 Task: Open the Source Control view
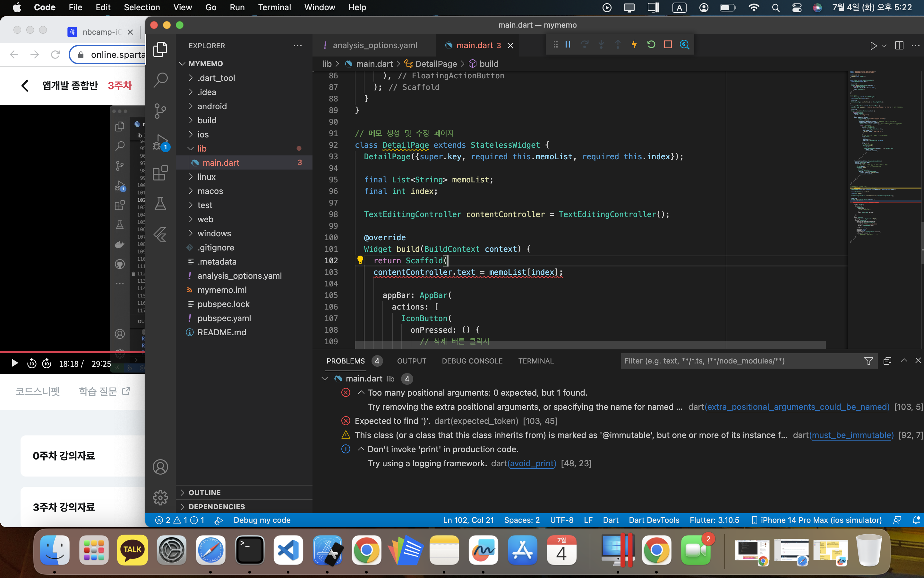(160, 111)
